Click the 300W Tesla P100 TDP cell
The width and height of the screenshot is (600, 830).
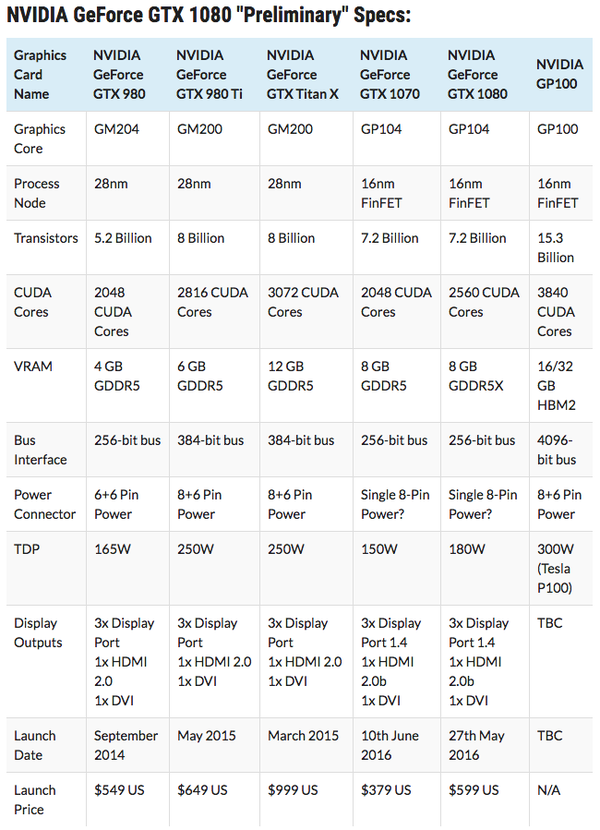pyautogui.click(x=556, y=569)
